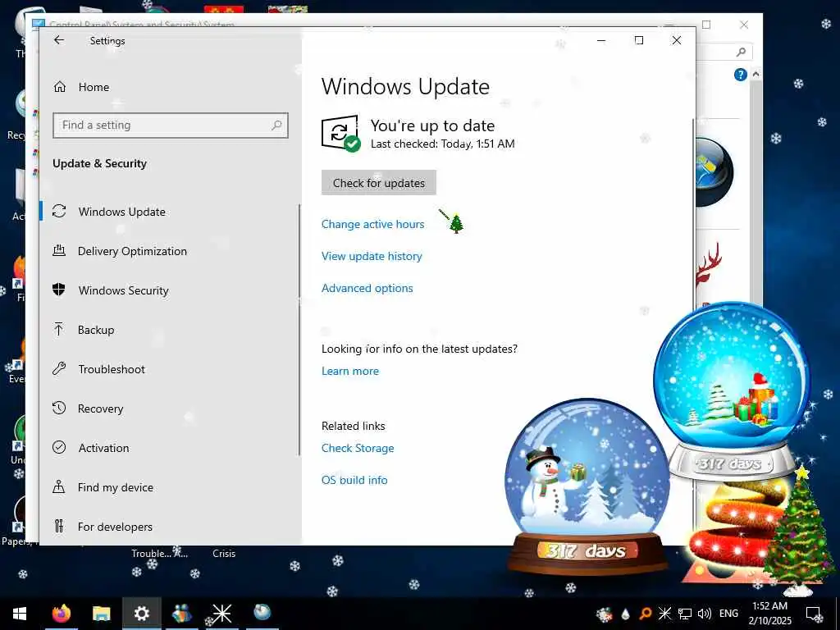Open the snowflake app in the taskbar
840x630 pixels.
[221, 614]
